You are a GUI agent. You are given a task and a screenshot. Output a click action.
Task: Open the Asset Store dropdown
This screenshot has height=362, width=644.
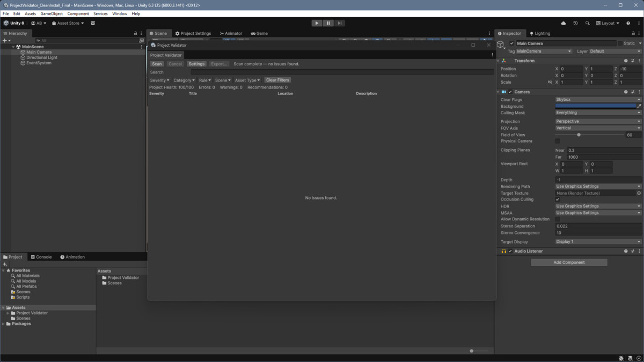68,23
